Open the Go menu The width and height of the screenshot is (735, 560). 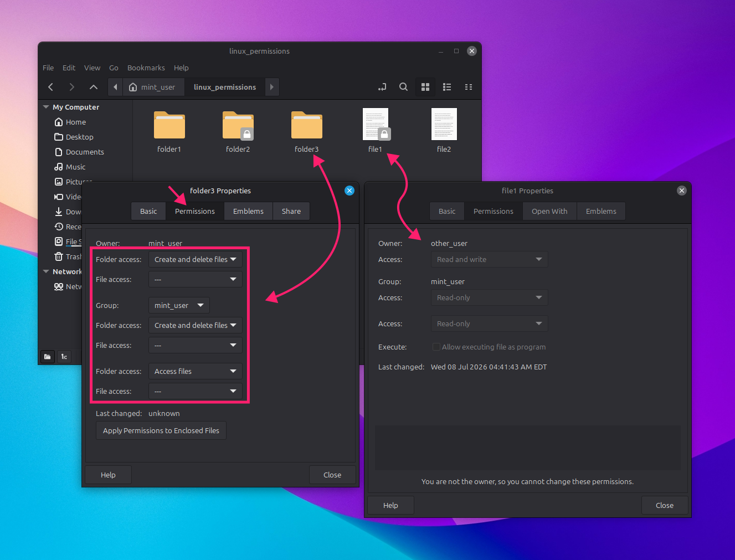coord(114,68)
